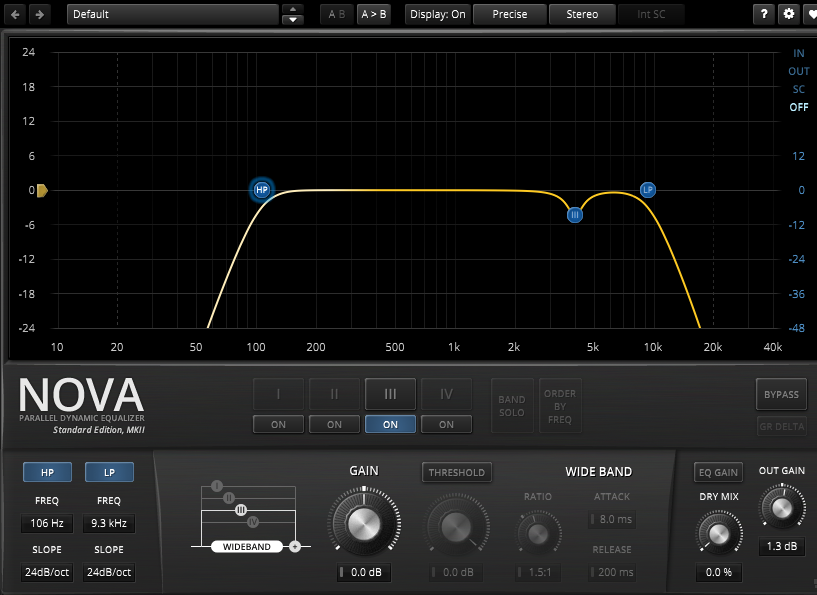Screen dimensions: 817x595
Task: Toggle band IV ON button
Action: pyautogui.click(x=447, y=425)
